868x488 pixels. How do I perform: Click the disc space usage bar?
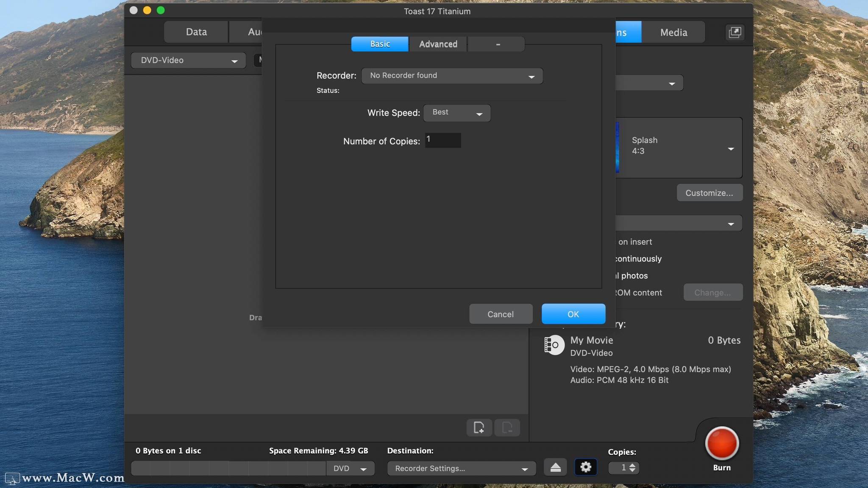click(229, 469)
